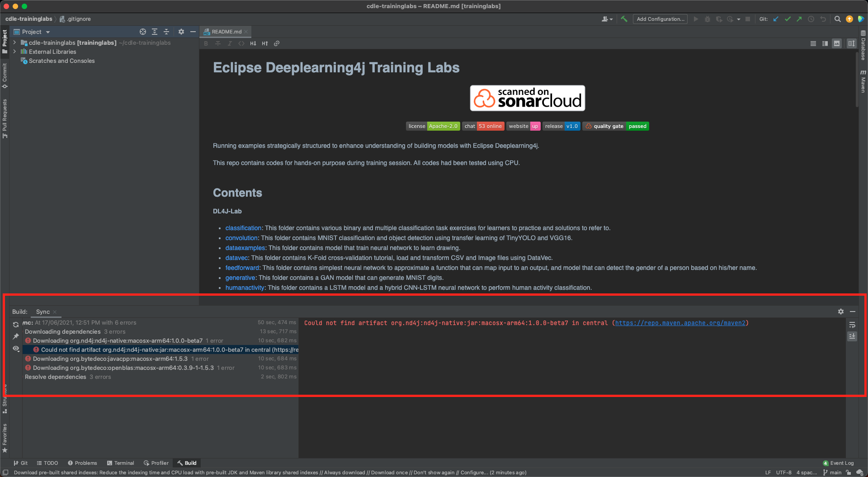This screenshot has width=868, height=477.
Task: Open the Build panel settings gear
Action: point(841,312)
